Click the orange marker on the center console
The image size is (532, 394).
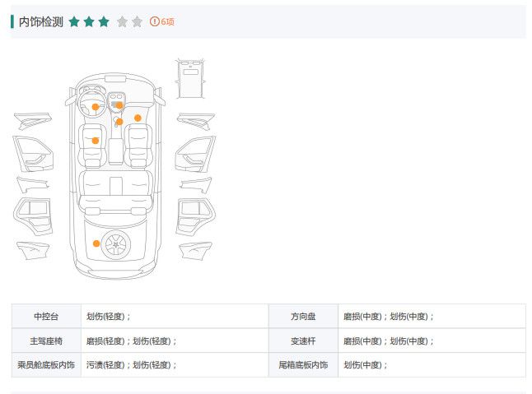[119, 105]
